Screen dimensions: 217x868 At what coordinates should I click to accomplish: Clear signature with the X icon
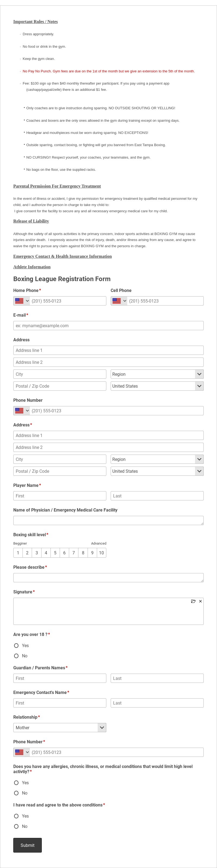click(x=200, y=601)
